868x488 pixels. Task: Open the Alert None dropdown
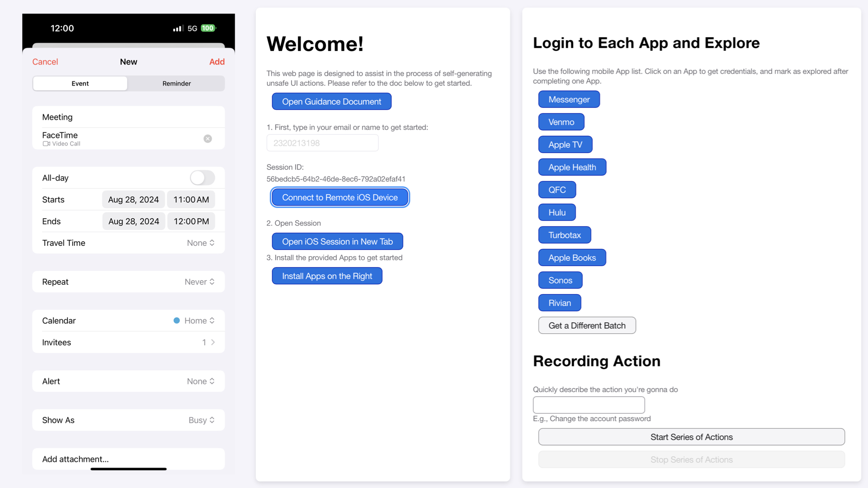tap(201, 381)
